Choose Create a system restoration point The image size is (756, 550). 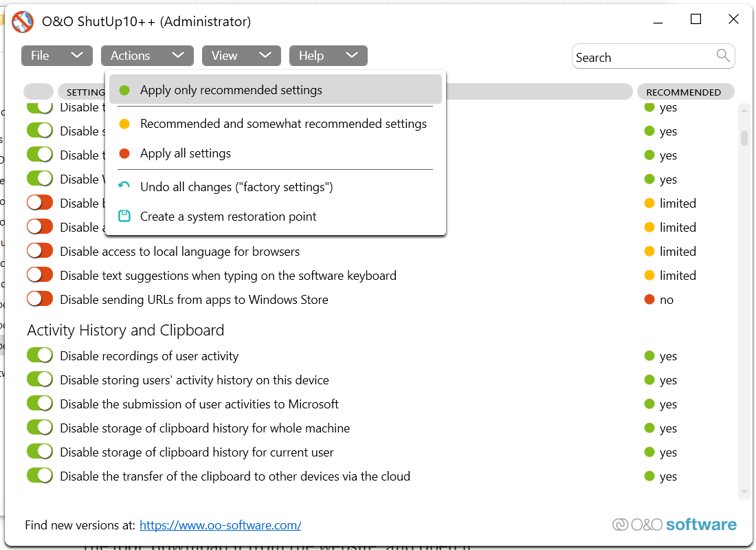tap(228, 217)
